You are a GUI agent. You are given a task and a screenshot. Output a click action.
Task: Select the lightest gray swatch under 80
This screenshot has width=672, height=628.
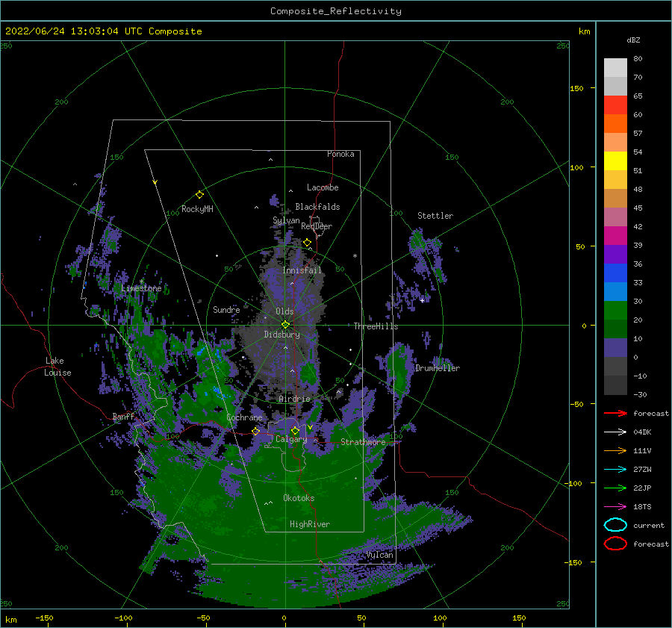pyautogui.click(x=615, y=68)
